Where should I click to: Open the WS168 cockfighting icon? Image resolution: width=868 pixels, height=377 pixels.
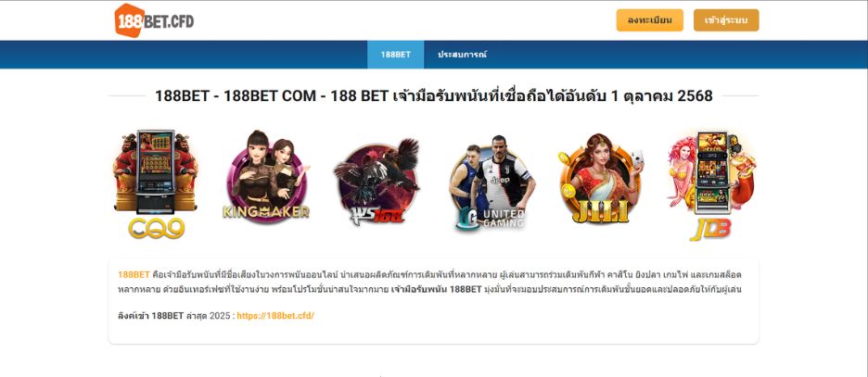[377, 182]
